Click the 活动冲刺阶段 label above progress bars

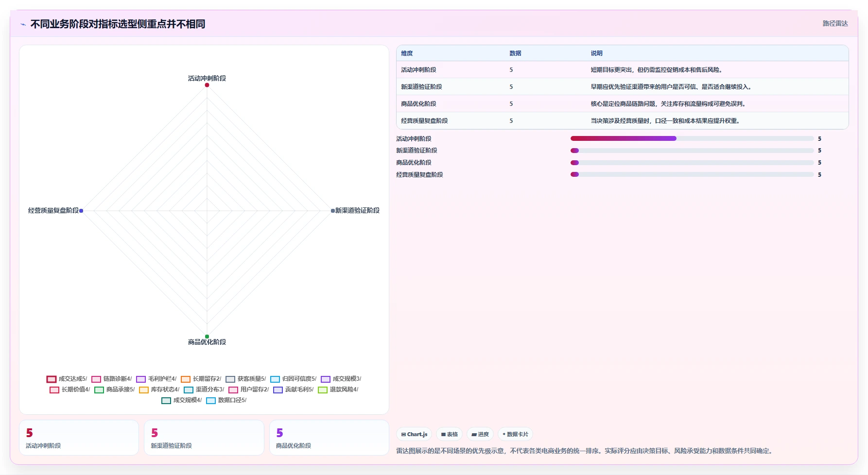(x=414, y=139)
